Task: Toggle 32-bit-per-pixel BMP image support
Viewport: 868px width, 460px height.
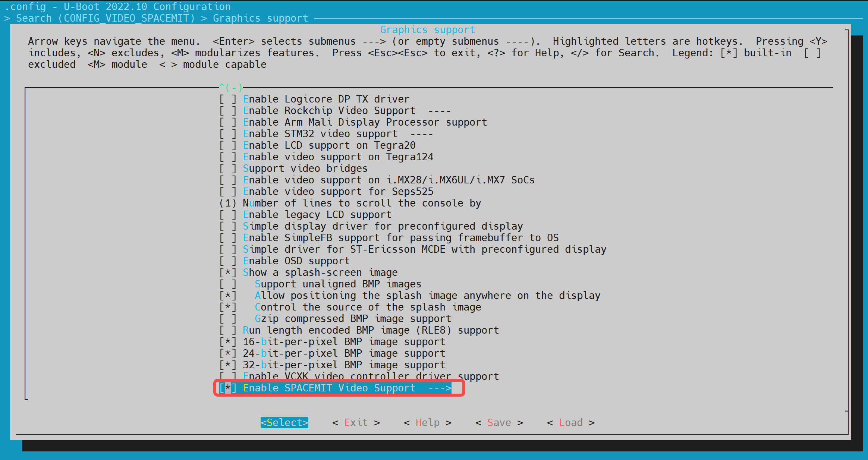Action: (228, 365)
